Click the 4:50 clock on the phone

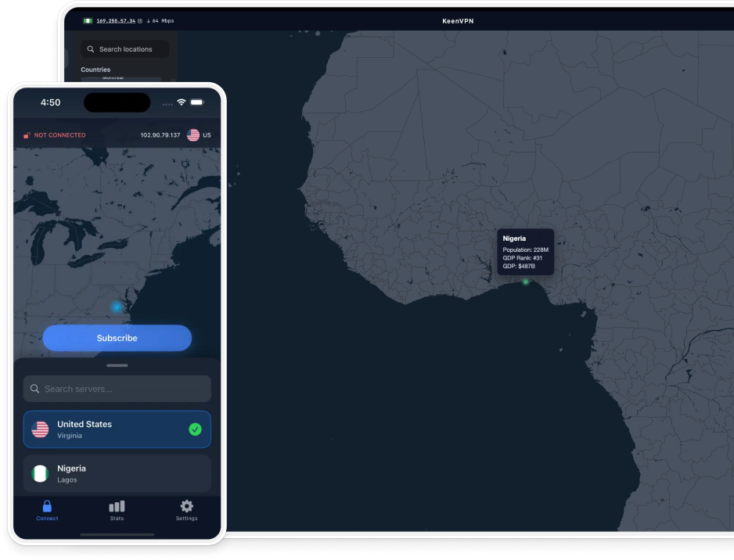pos(51,102)
